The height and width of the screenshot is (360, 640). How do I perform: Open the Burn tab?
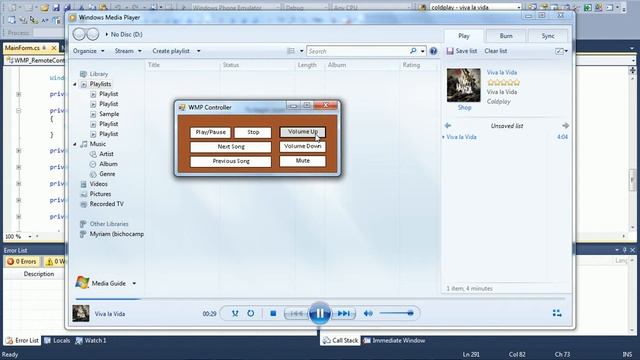(506, 36)
